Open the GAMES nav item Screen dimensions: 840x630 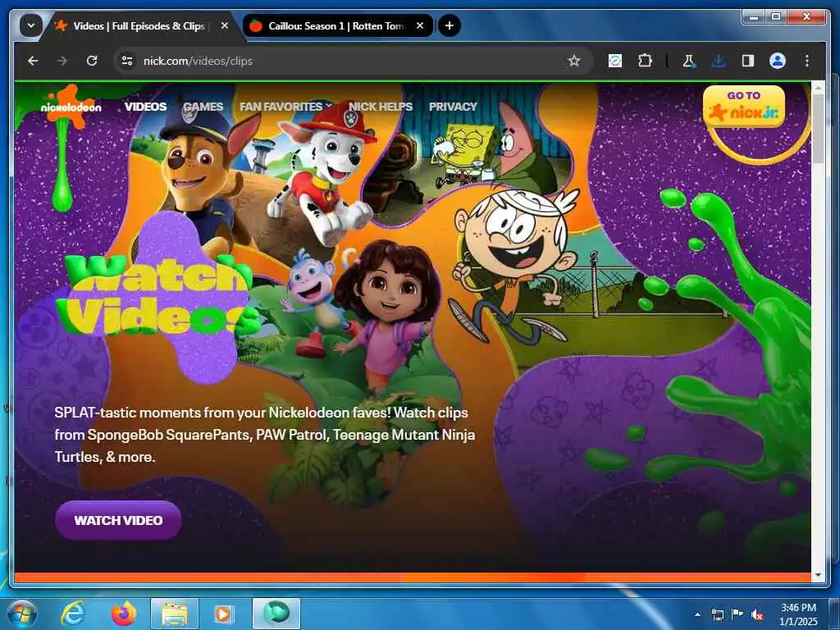[x=203, y=107]
